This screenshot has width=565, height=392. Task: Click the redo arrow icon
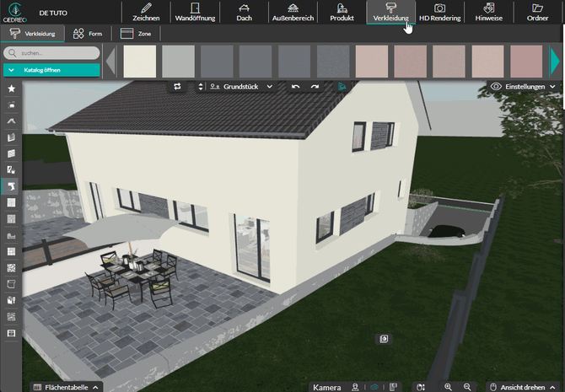[x=315, y=86]
